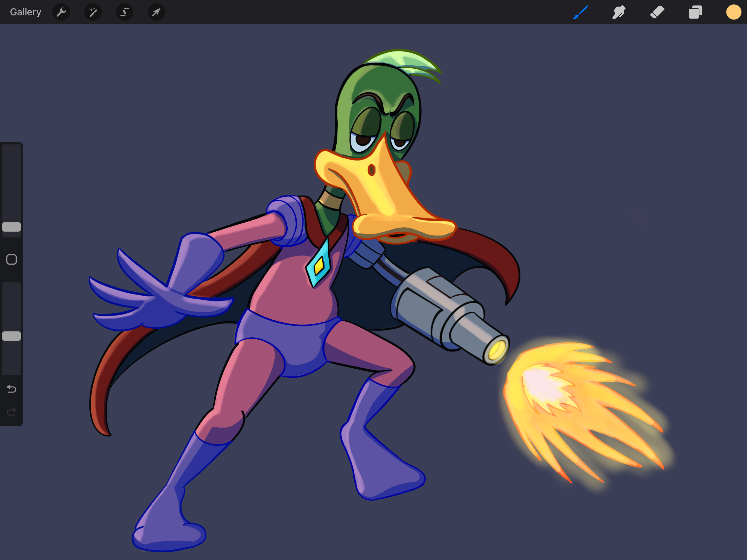Redo the undone action
Image resolution: width=747 pixels, height=560 pixels.
pyautogui.click(x=11, y=412)
